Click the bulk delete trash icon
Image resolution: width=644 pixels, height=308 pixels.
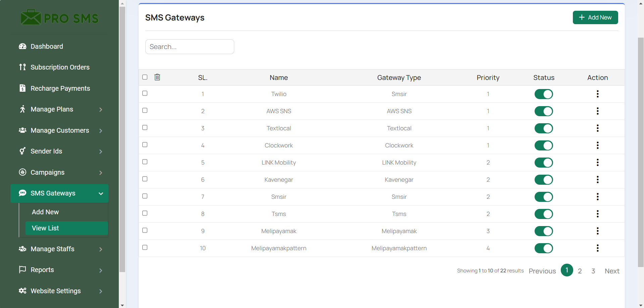click(157, 77)
